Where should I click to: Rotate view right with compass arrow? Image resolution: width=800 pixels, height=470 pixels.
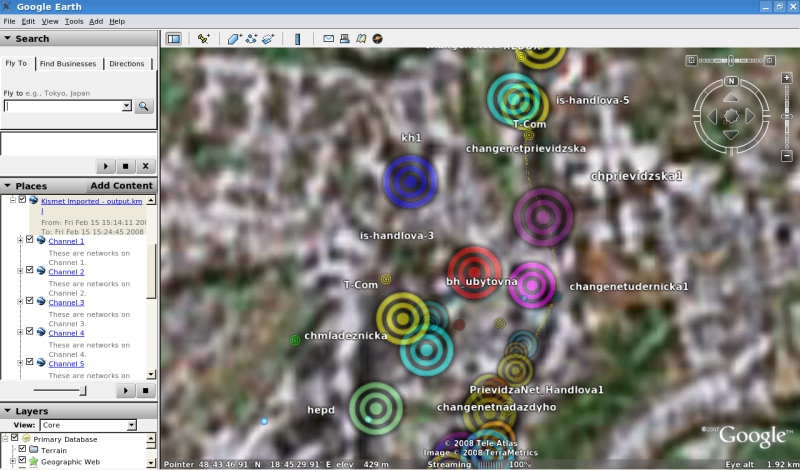[750, 116]
